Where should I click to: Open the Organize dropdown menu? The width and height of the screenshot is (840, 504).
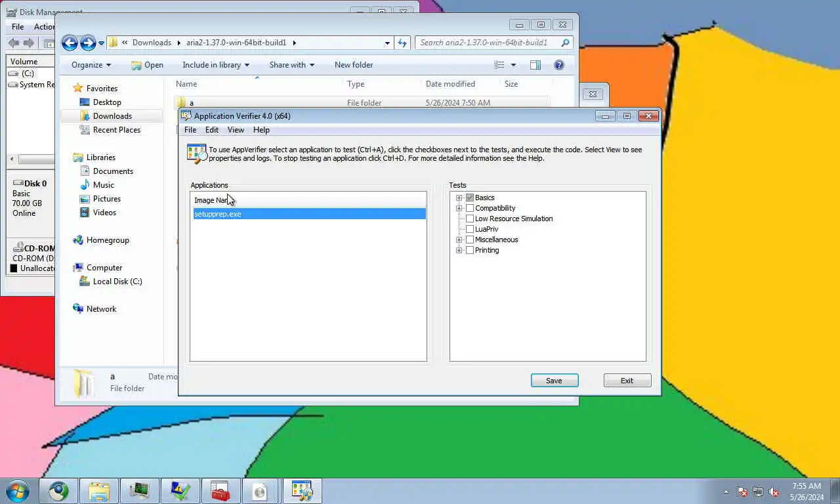click(91, 65)
